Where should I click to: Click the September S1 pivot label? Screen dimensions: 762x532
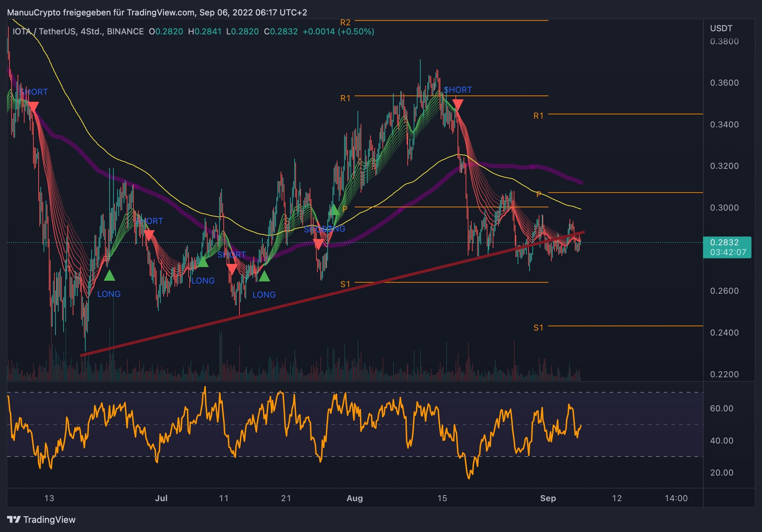pos(538,328)
